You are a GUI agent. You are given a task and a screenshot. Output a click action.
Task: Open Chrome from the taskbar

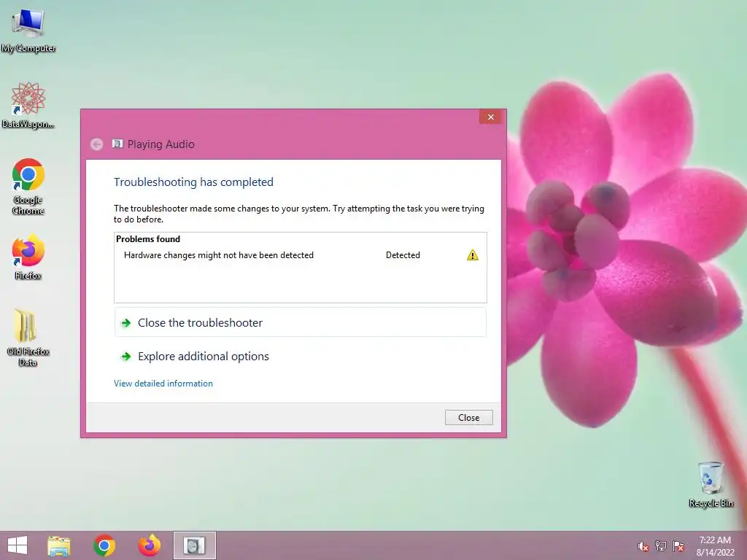[104, 545]
